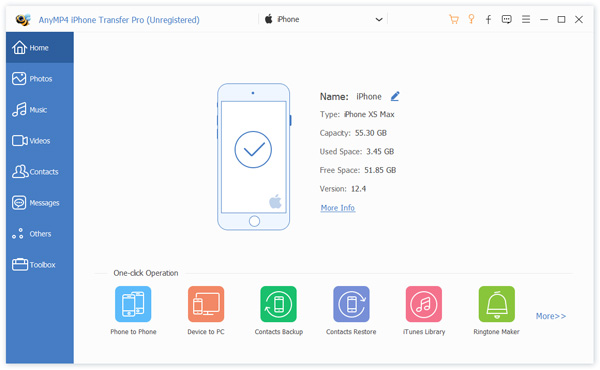Open the iTunes Library tool

point(424,311)
